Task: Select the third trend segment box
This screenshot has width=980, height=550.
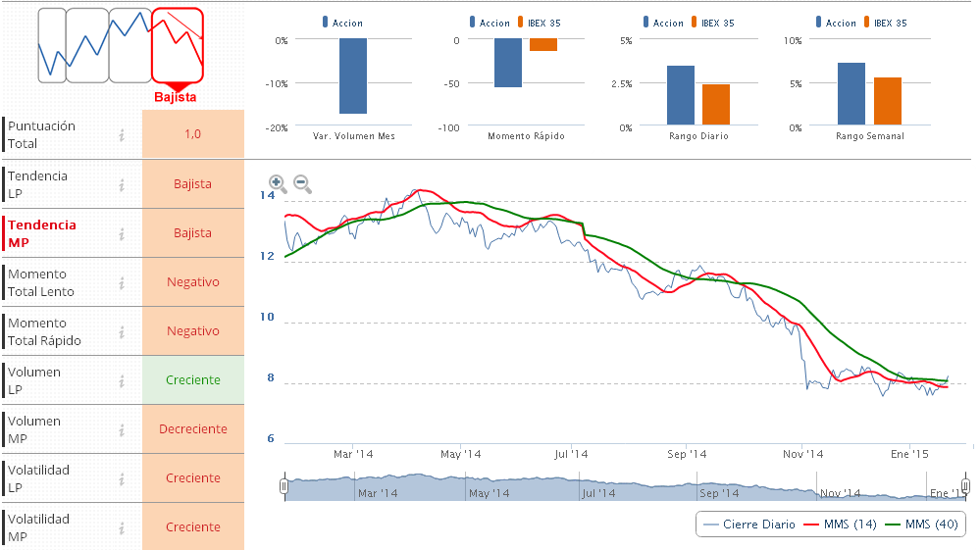Action: coord(130,45)
